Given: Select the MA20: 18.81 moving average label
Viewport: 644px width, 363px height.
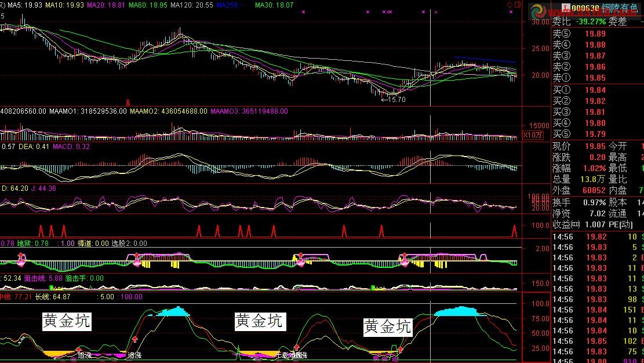Looking at the screenshot, I should 106,5.
